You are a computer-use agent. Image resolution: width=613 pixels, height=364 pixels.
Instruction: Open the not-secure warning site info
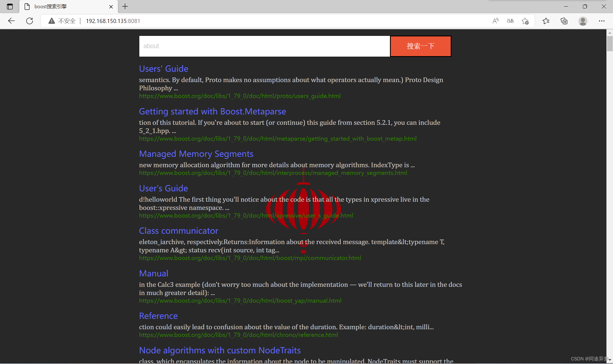coord(62,21)
